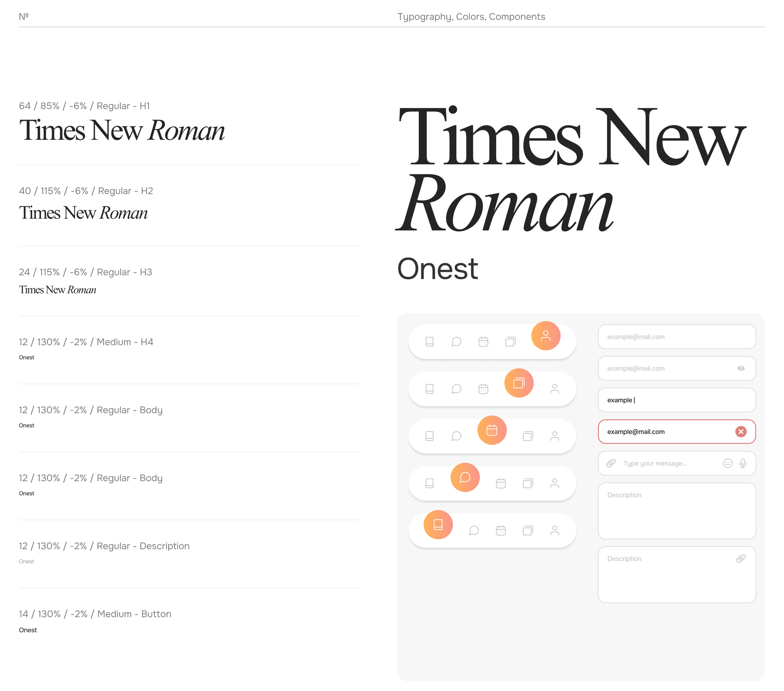Click profile icon in bottom navigation bar
This screenshot has height=691, width=784.
coord(554,530)
